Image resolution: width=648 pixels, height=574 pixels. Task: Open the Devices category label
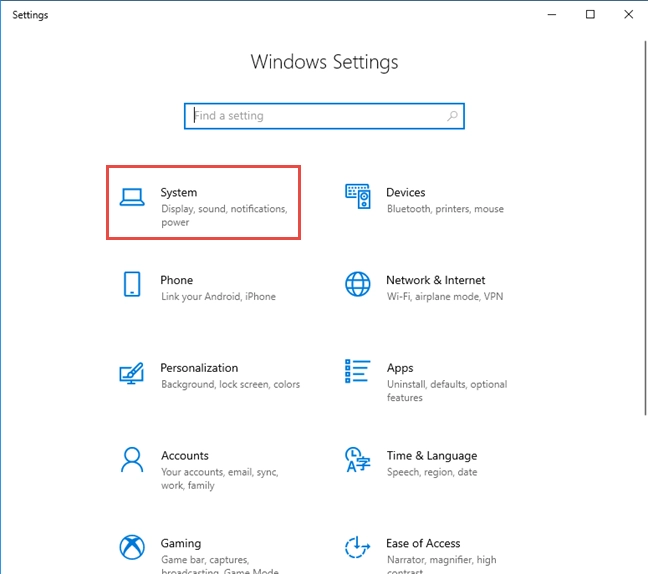(x=405, y=193)
